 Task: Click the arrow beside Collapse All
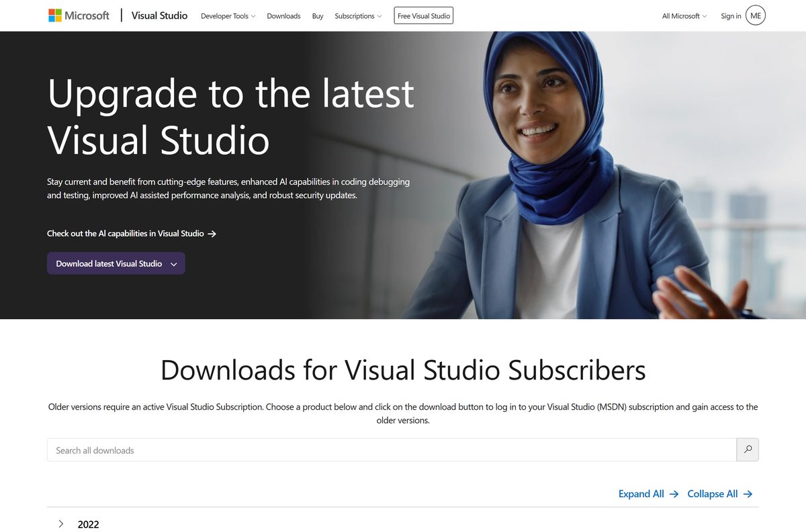748,494
